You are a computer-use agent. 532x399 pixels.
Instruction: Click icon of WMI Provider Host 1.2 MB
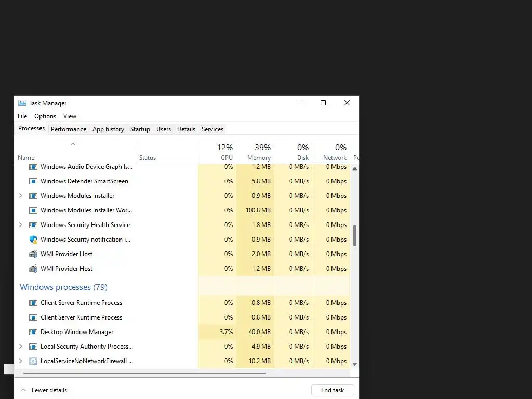33,269
